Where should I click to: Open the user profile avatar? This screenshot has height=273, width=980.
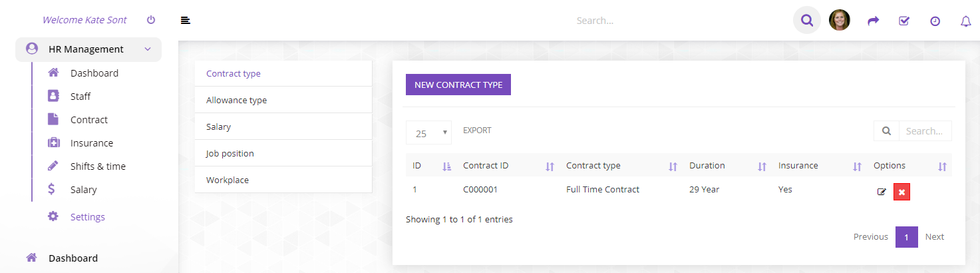(x=840, y=20)
